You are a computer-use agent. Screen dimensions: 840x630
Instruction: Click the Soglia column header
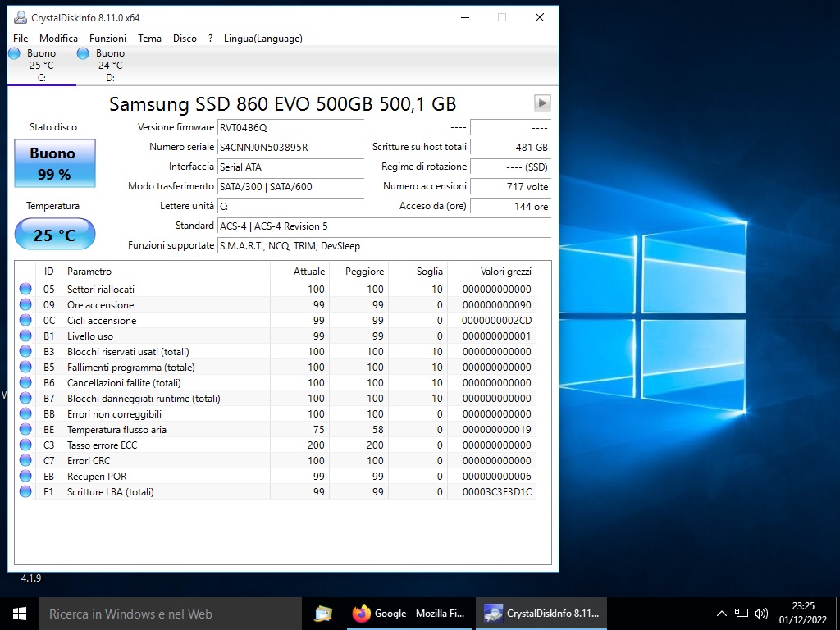click(x=418, y=271)
